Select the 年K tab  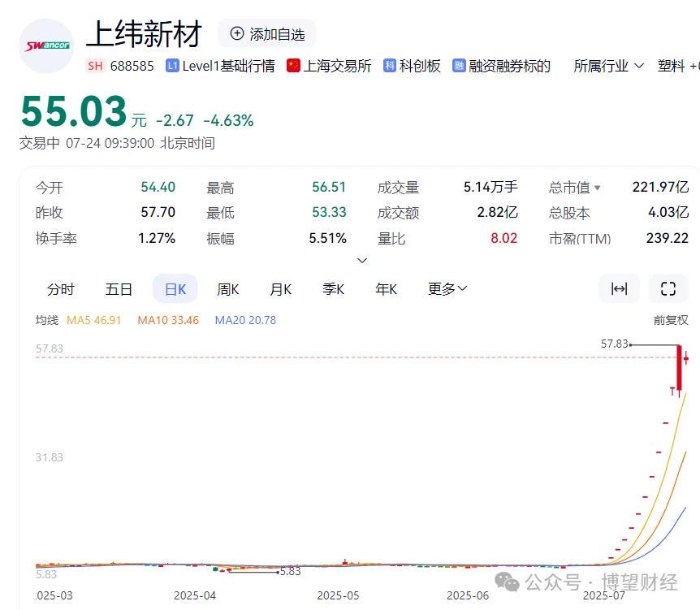387,289
